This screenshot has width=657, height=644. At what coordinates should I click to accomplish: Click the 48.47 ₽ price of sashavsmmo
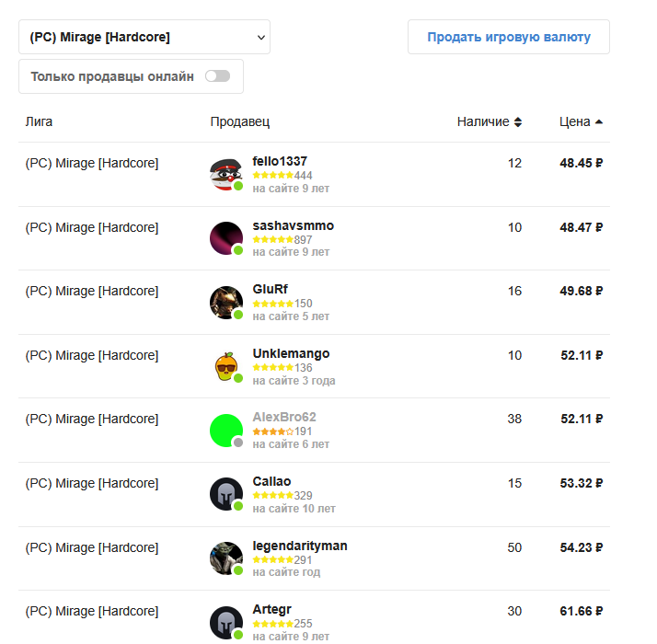[x=581, y=227]
